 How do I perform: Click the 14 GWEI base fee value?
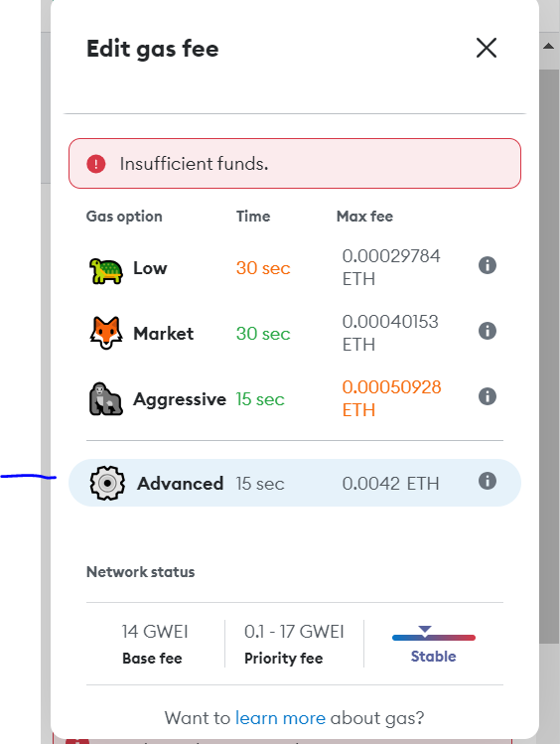155,632
